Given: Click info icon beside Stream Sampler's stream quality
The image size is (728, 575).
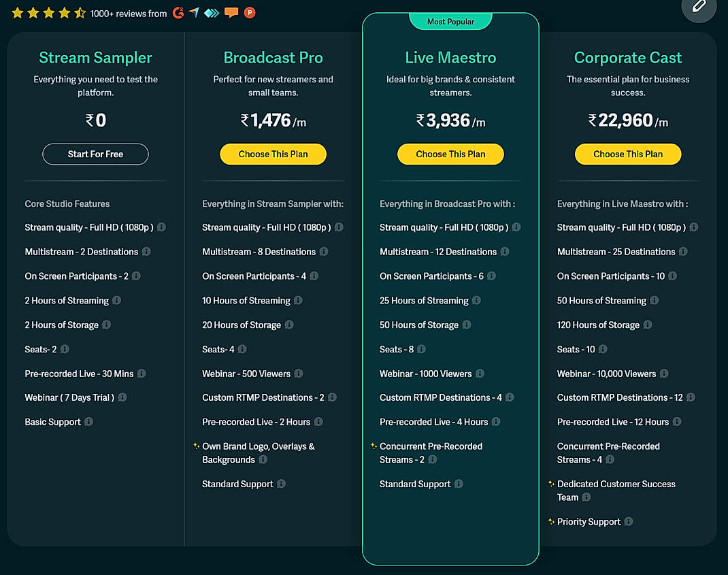Looking at the screenshot, I should [x=160, y=227].
